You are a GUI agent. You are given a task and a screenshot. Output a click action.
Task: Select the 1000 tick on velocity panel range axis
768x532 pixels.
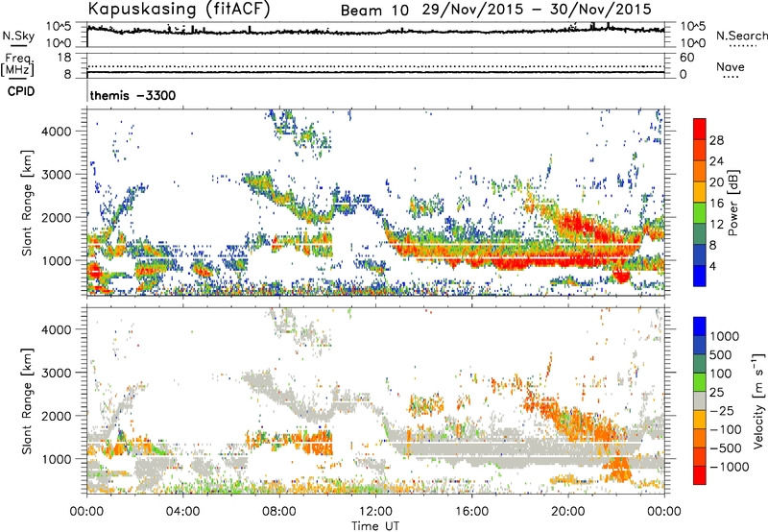coord(56,459)
